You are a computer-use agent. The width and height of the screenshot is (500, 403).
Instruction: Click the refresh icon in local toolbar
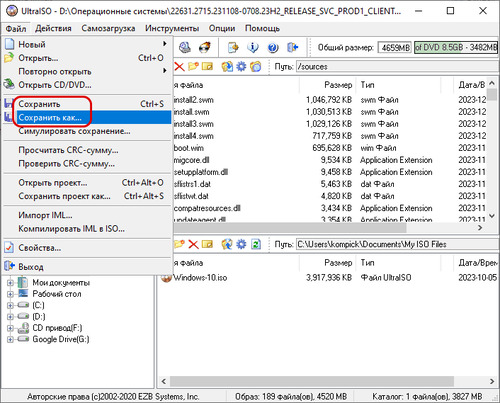pos(256,244)
